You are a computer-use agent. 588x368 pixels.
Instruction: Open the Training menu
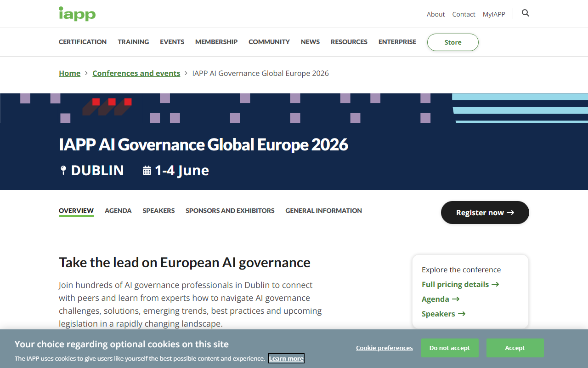133,42
